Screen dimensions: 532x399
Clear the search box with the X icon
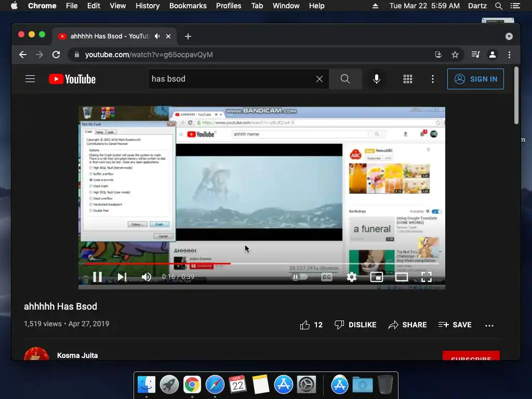pyautogui.click(x=320, y=79)
